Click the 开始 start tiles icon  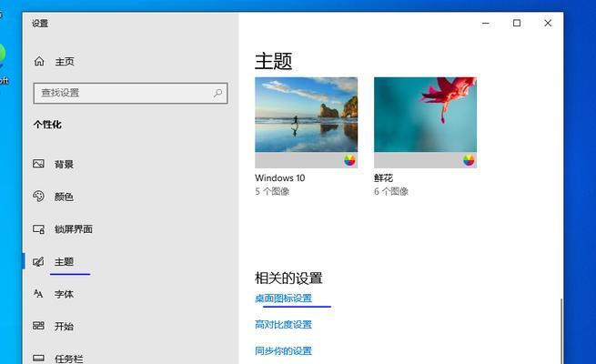click(38, 326)
